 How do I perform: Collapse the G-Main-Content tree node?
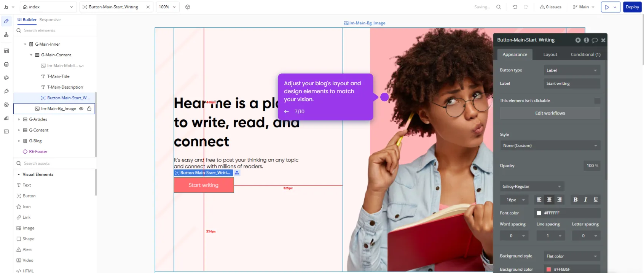point(31,55)
